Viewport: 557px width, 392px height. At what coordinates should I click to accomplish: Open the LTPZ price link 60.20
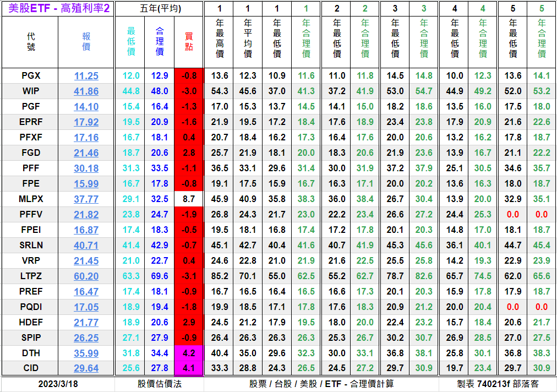[86, 276]
